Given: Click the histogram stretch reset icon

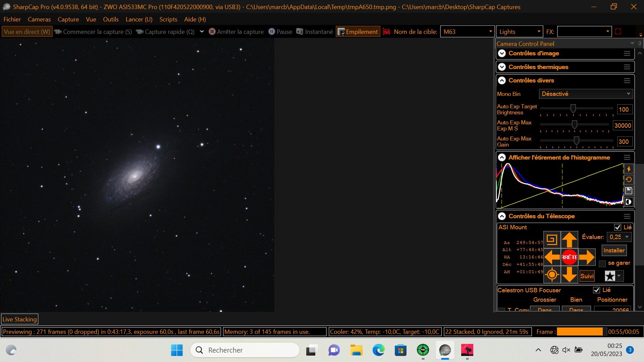Looking at the screenshot, I should [629, 180].
